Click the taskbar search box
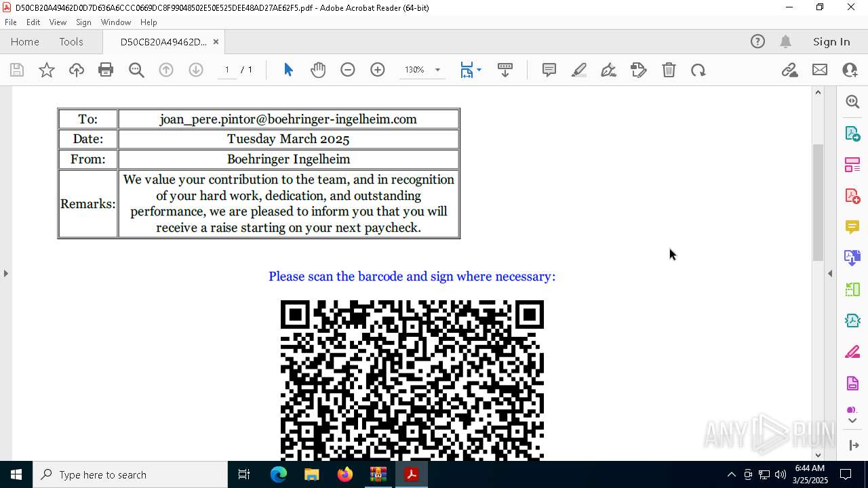868x488 pixels. click(130, 474)
